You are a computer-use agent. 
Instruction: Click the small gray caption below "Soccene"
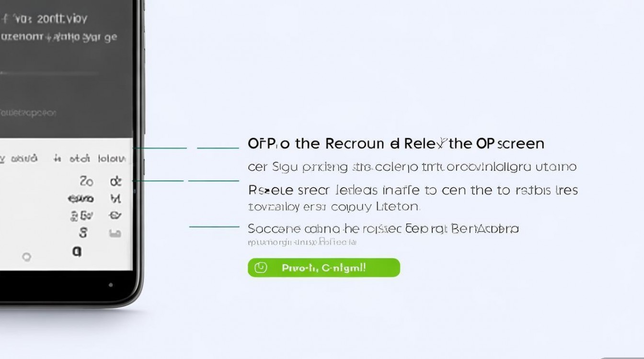tap(302, 242)
